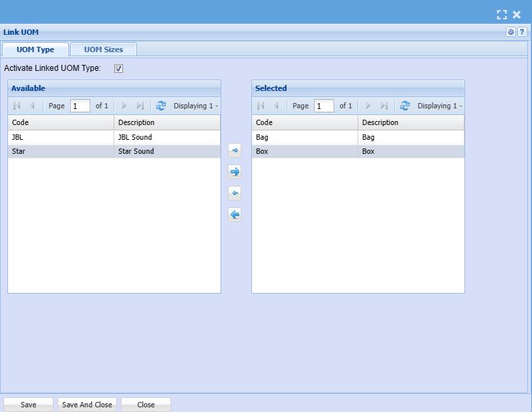Open the Link UOM settings gear icon
The image size is (532, 412).
(x=511, y=32)
